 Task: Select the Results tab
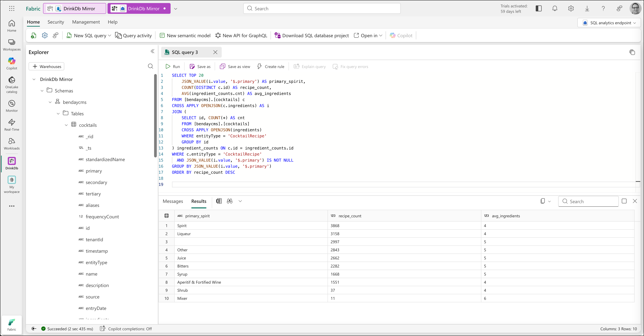click(x=199, y=201)
